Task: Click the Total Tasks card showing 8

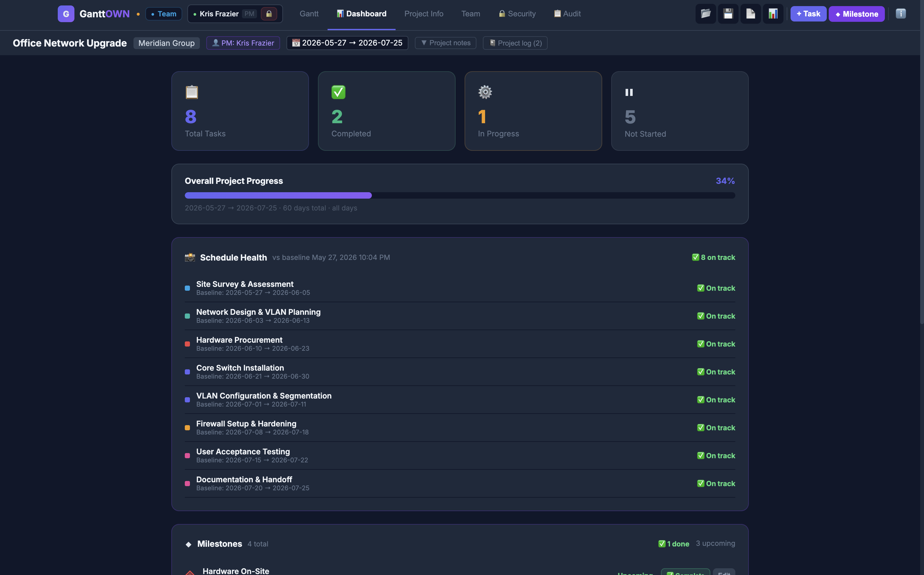Action: pyautogui.click(x=240, y=111)
